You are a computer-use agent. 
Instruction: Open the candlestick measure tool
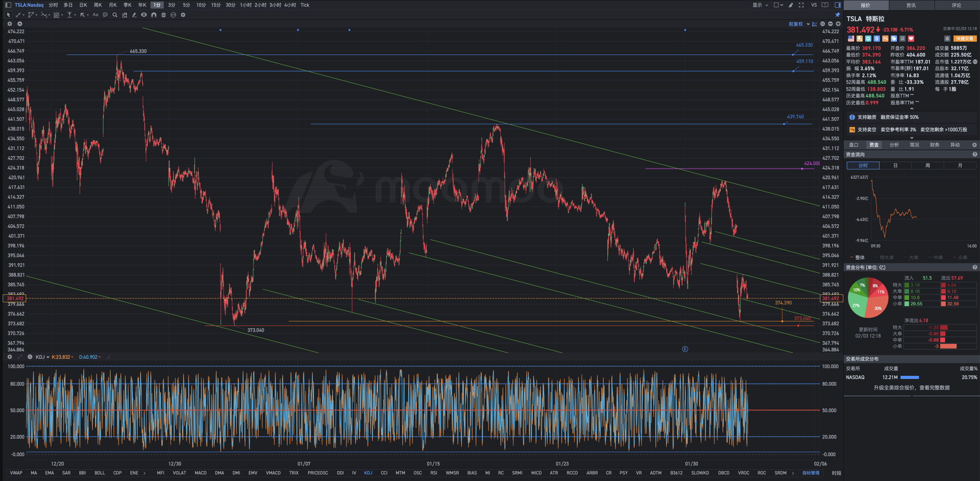pos(125,15)
